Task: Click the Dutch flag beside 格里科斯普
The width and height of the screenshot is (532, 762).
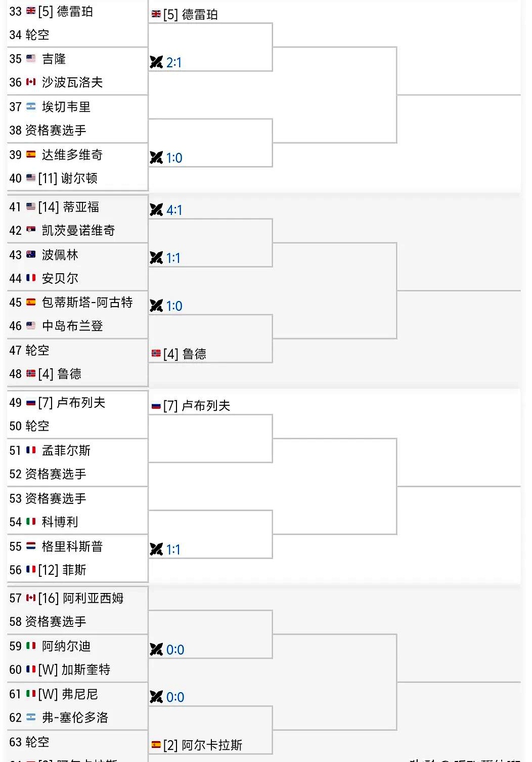Action: click(31, 546)
